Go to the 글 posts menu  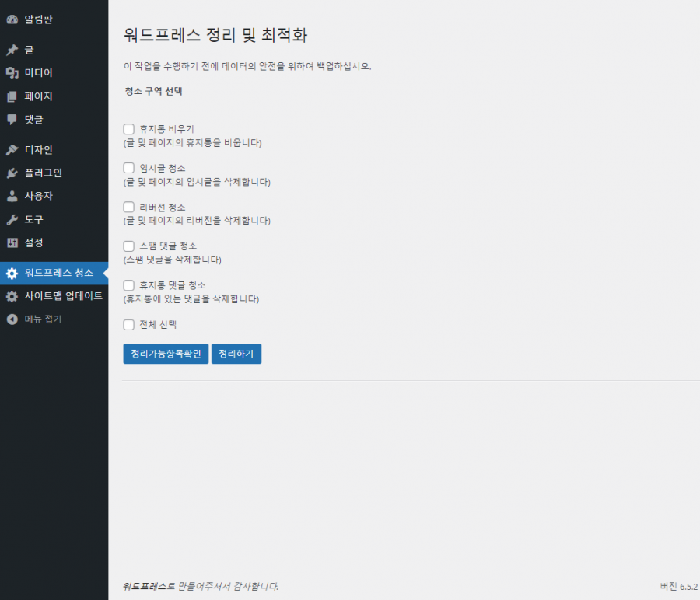54,50
